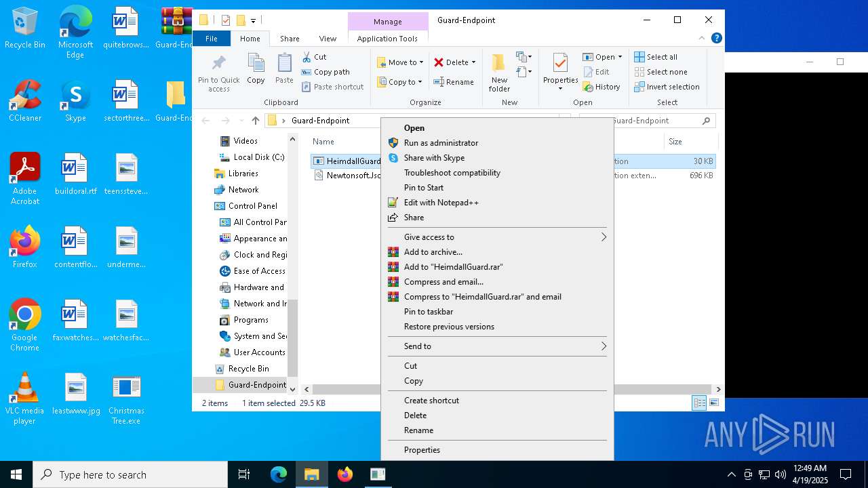The height and width of the screenshot is (488, 868).
Task: Click the Pin to Quick access ribbon icon
Action: coord(218,64)
